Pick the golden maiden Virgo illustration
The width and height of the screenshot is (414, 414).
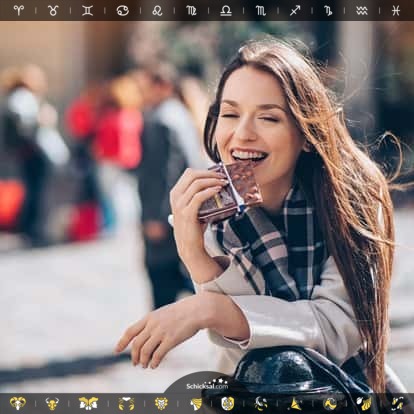click(197, 404)
